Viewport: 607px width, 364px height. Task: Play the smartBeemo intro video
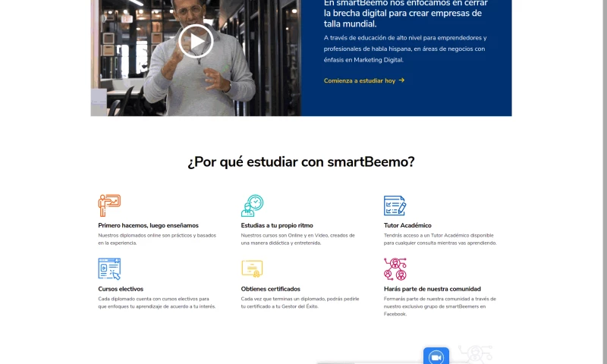click(x=196, y=41)
